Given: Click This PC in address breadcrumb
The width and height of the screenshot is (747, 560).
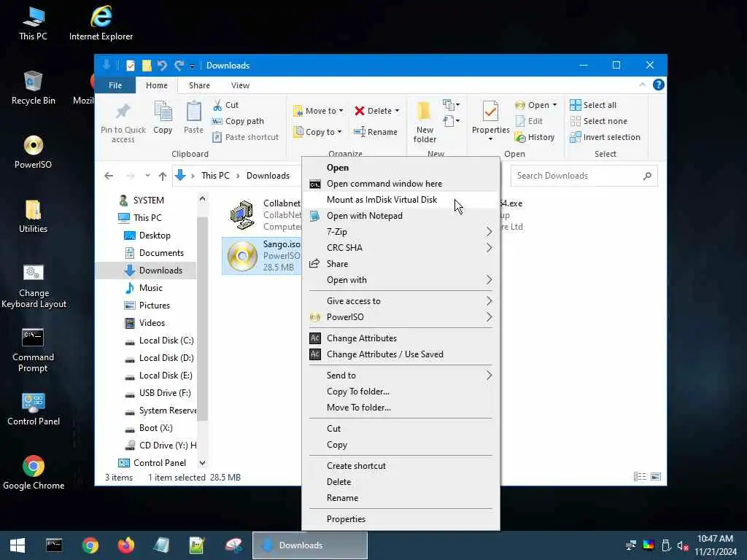Looking at the screenshot, I should click(215, 176).
